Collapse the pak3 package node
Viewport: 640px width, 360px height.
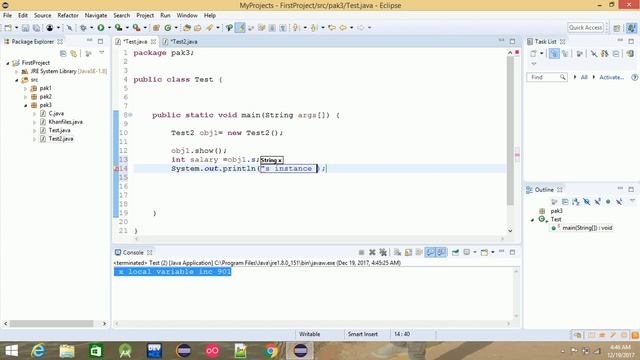pyautogui.click(x=25, y=105)
